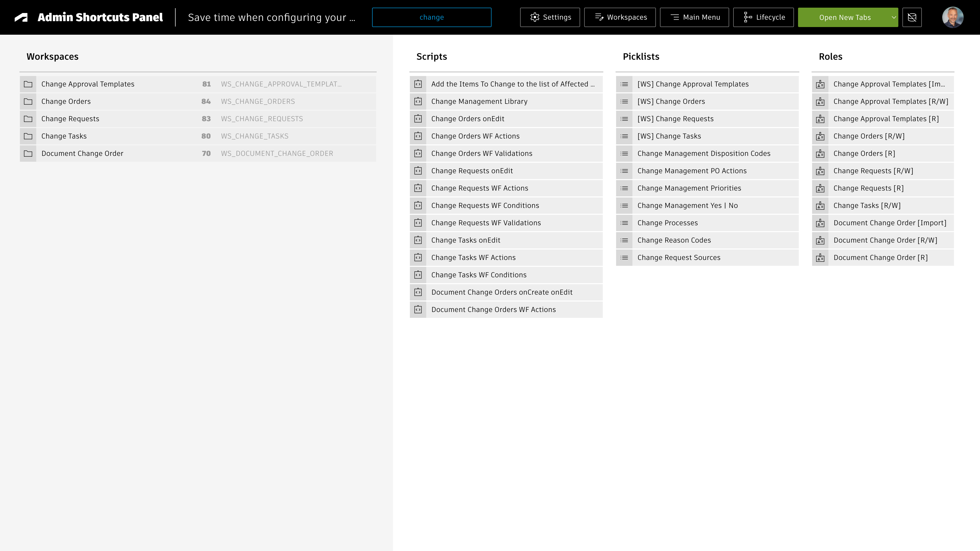Click the script icon beside Change Management Library

coord(418,102)
